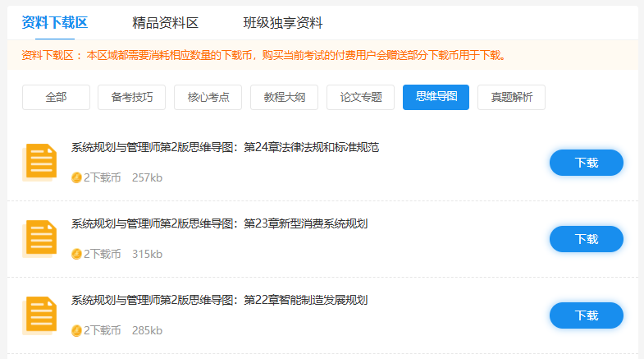644x359 pixels.
Task: Download the 第24章法律法规和标准规范 mind map
Action: 586,163
